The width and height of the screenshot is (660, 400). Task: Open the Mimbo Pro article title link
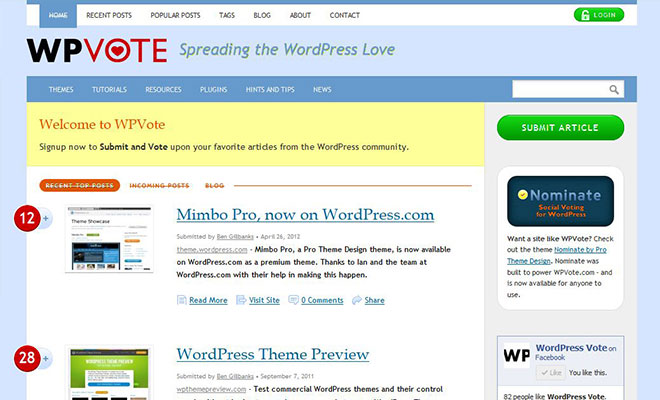tap(305, 214)
